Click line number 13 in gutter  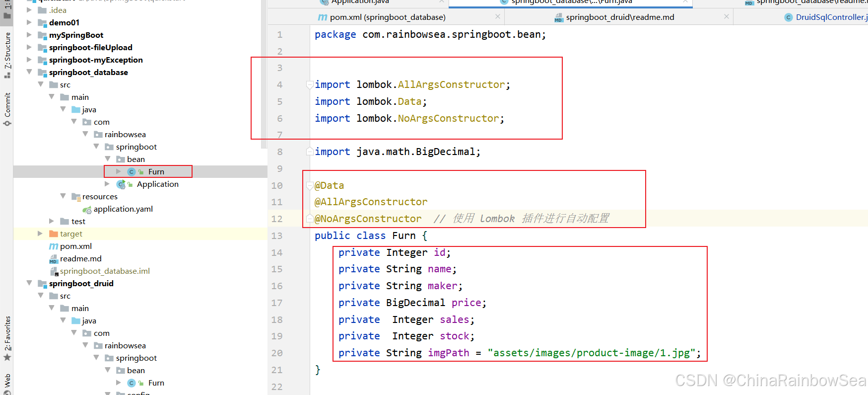tap(277, 236)
